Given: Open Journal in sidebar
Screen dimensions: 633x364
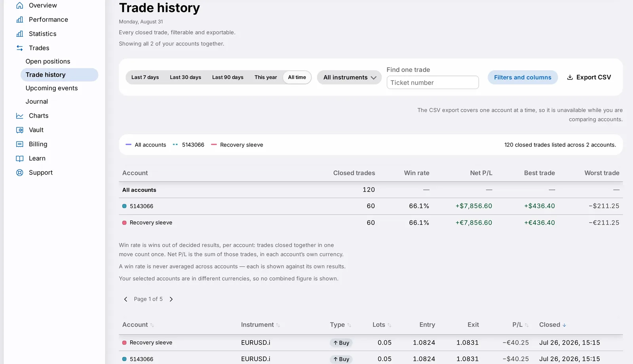Looking at the screenshot, I should (x=59, y=102).
